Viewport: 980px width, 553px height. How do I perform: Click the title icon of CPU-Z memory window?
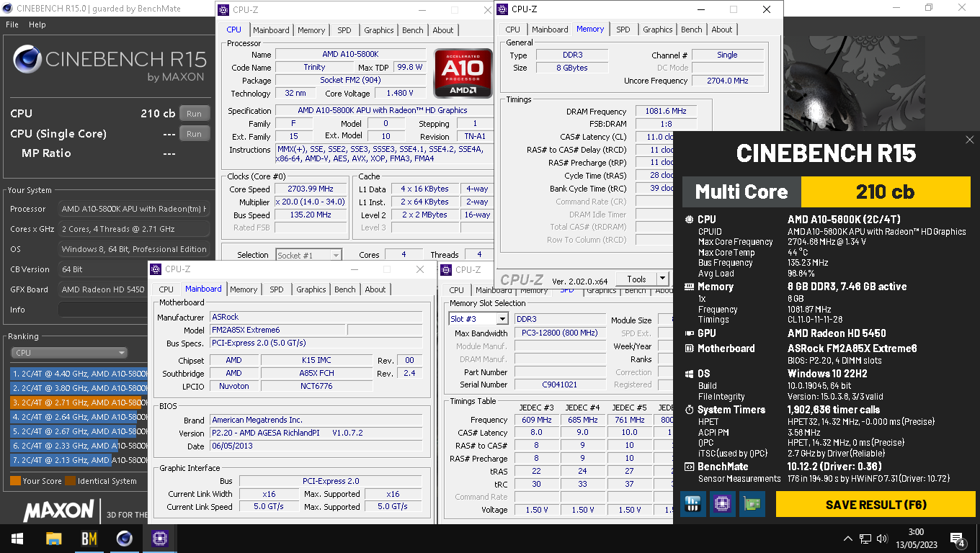click(x=502, y=9)
